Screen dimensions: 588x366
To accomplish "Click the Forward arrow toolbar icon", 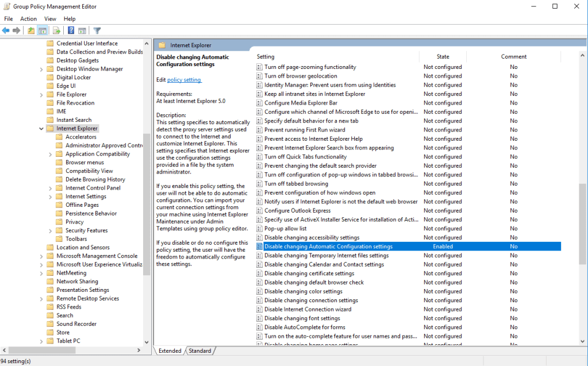I will (x=16, y=30).
